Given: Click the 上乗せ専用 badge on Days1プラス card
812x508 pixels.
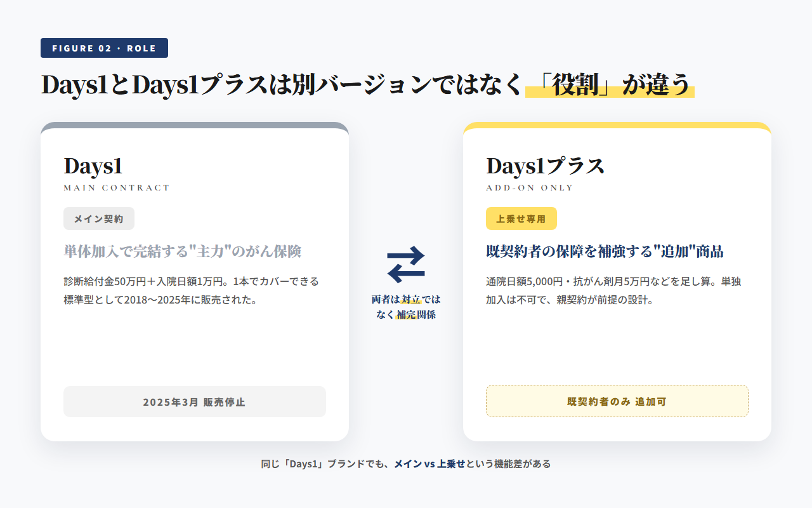Looking at the screenshot, I should [520, 218].
